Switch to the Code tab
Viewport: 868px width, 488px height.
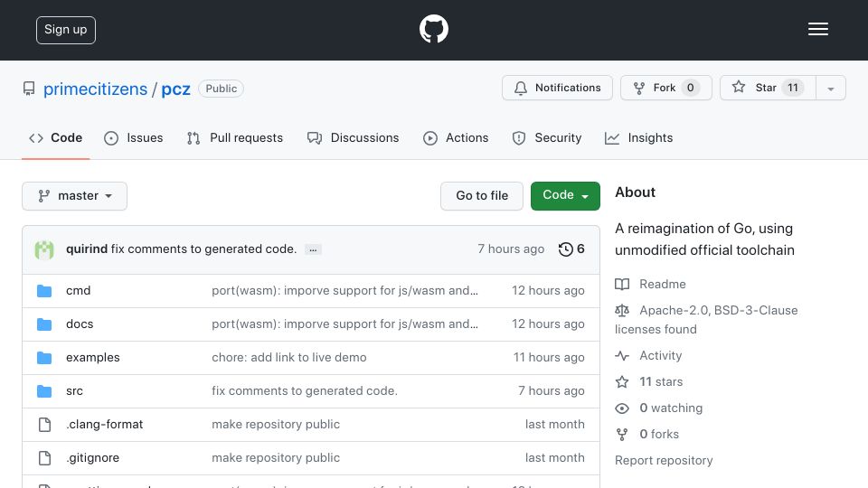pyautogui.click(x=55, y=137)
